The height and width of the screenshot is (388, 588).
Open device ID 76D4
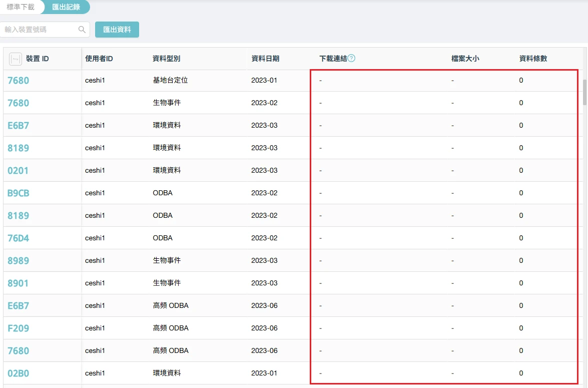(x=19, y=238)
